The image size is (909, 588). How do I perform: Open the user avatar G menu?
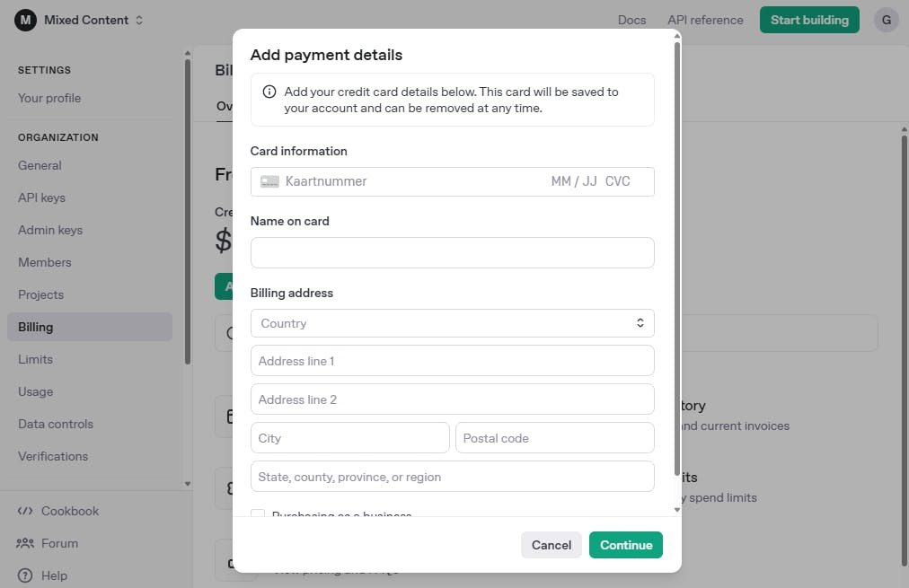tap(886, 20)
